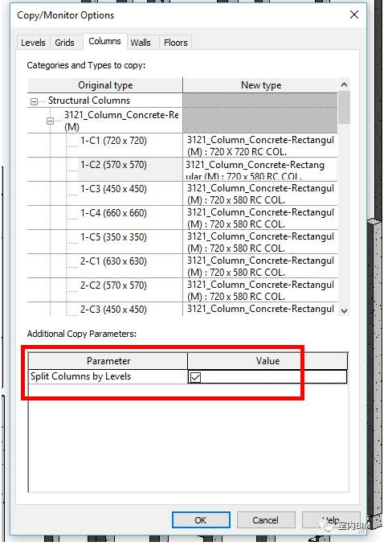392x546 pixels.
Task: Switch to the Levels tab
Action: point(34,43)
